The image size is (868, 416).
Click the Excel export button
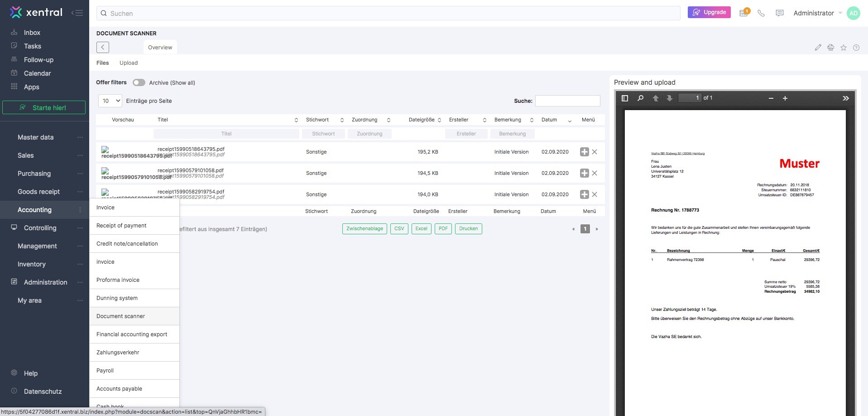pyautogui.click(x=422, y=229)
